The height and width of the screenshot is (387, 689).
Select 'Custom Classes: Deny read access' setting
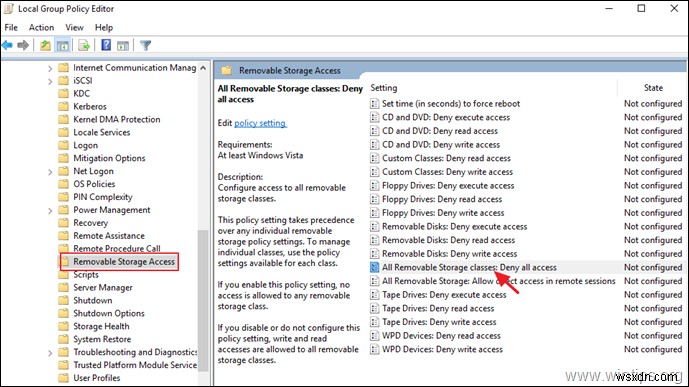446,158
